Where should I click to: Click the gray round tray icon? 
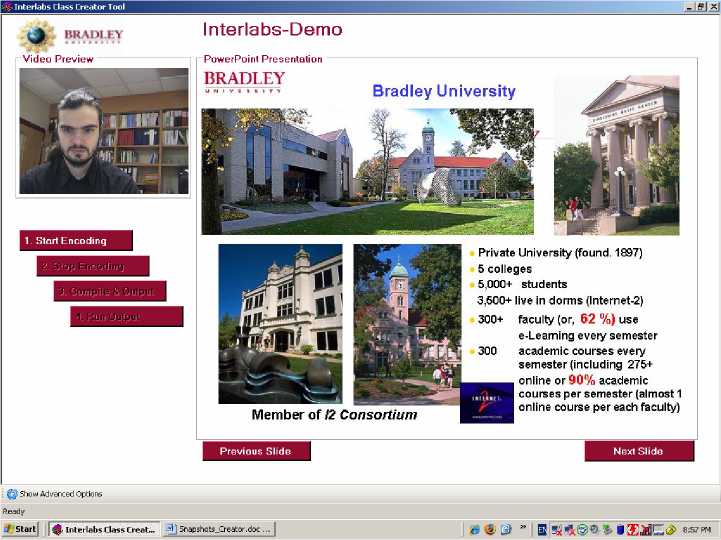coord(594,530)
